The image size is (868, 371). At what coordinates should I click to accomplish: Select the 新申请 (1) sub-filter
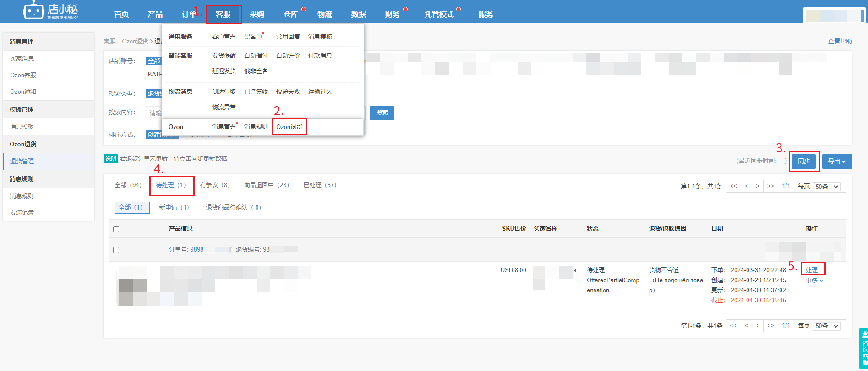tap(174, 207)
